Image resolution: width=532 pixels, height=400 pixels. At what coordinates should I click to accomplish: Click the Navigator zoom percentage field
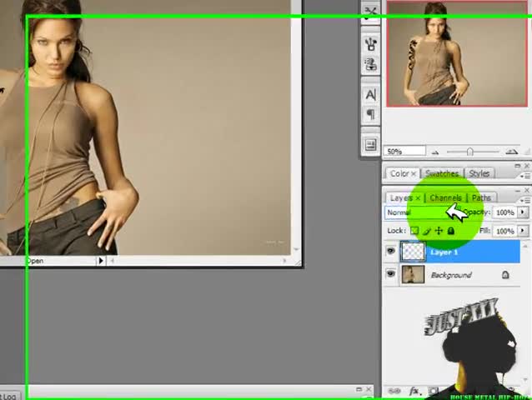[x=404, y=151]
